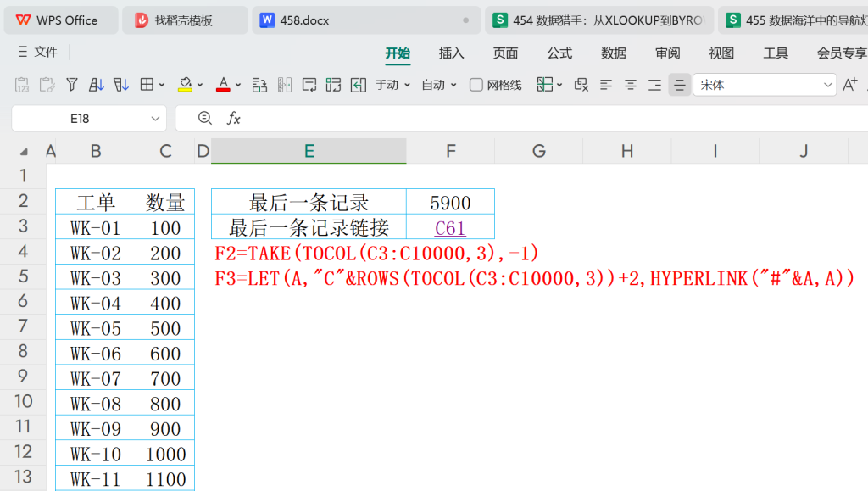Click the E18 name box field
Image resolution: width=868 pixels, height=491 pixels.
(80, 119)
